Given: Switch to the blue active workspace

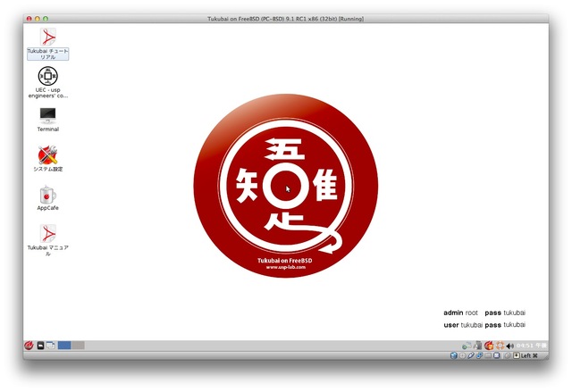Looking at the screenshot, I should [64, 345].
